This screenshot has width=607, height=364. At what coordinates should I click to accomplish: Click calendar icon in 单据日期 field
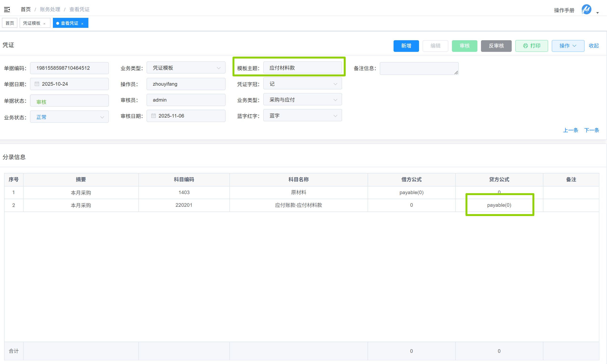click(37, 84)
